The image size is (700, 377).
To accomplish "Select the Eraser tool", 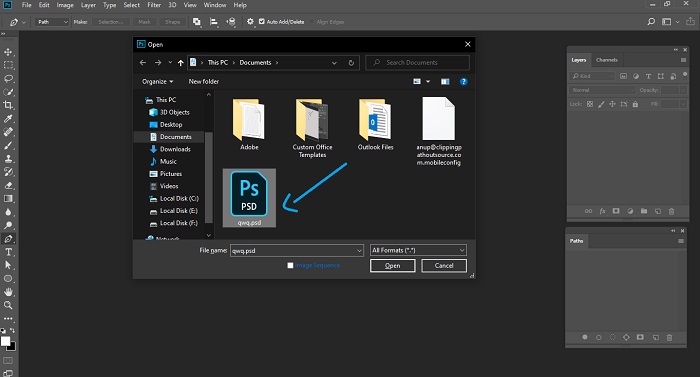I will (8, 185).
